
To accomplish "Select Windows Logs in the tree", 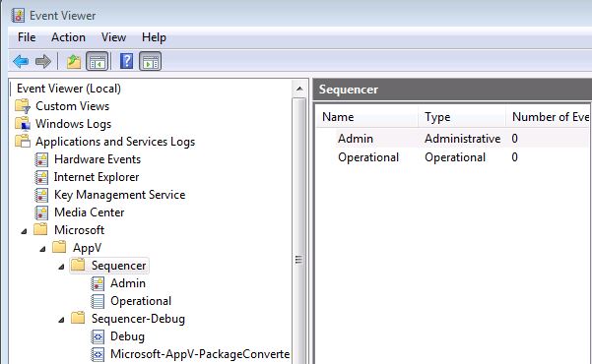I will pyautogui.click(x=73, y=124).
